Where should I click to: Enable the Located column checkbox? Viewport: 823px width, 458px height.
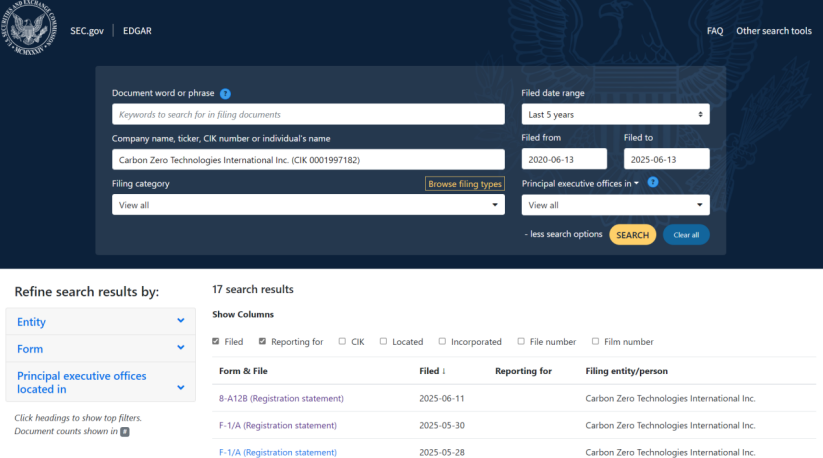(383, 341)
